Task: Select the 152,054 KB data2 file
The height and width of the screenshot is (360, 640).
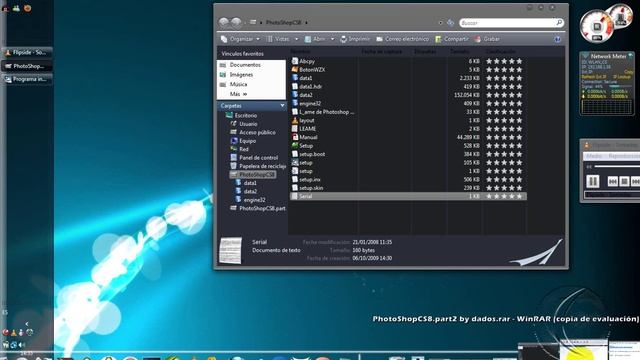Action: point(302,95)
